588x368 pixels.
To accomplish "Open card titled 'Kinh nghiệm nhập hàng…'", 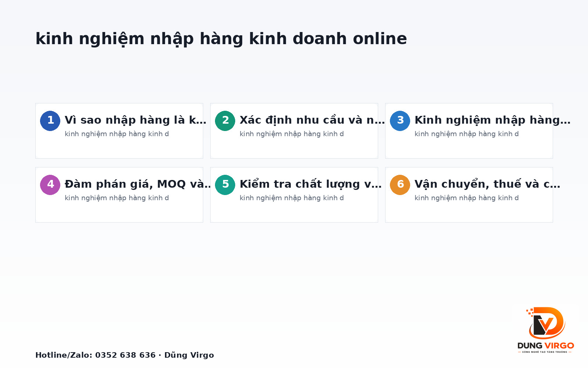I will (x=469, y=131).
